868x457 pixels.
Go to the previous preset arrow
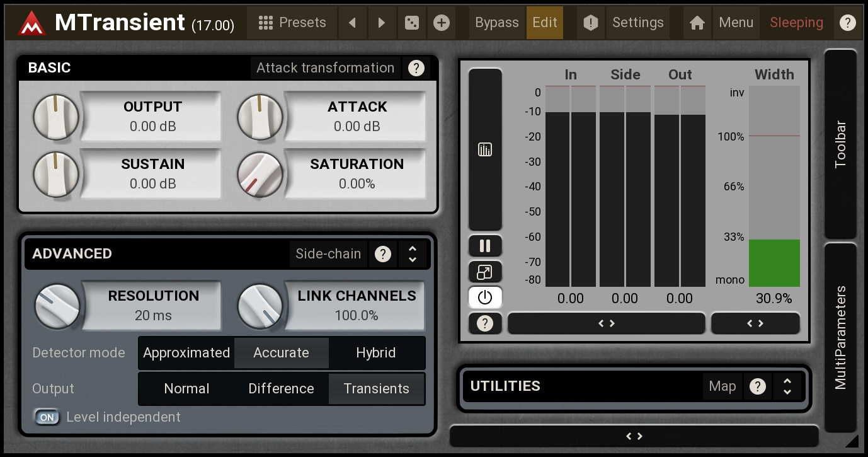point(353,23)
